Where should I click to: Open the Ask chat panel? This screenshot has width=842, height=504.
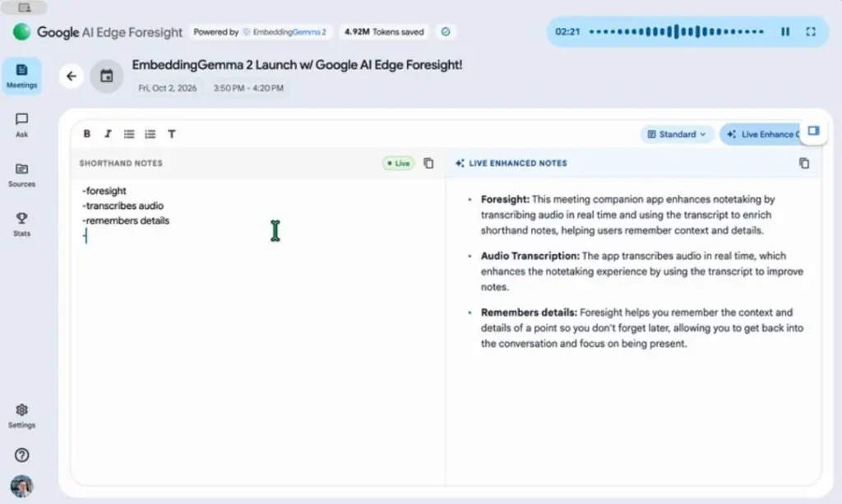click(21, 125)
